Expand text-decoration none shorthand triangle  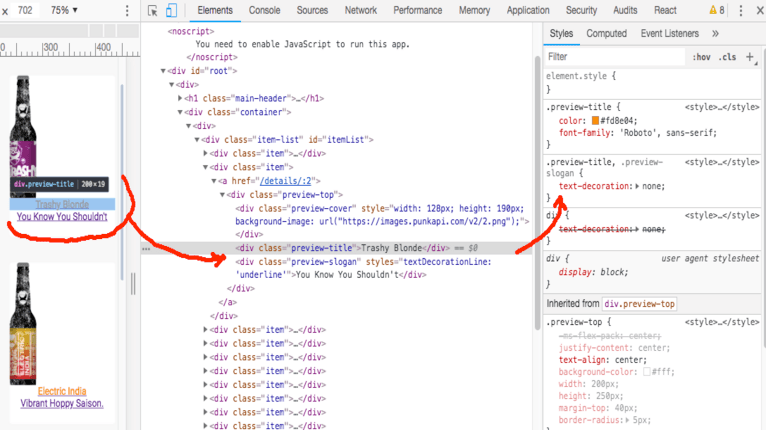click(x=637, y=186)
